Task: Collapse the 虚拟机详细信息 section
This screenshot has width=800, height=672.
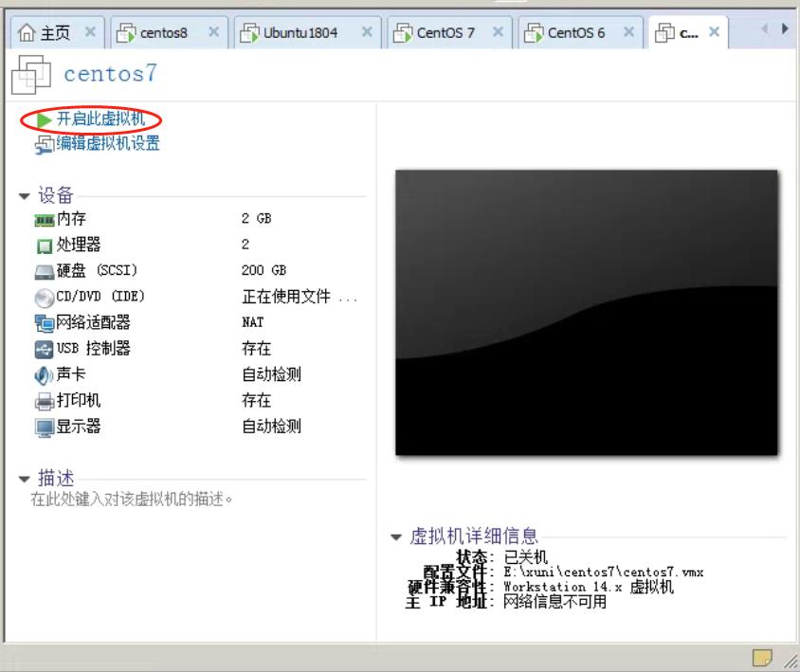Action: (x=396, y=536)
